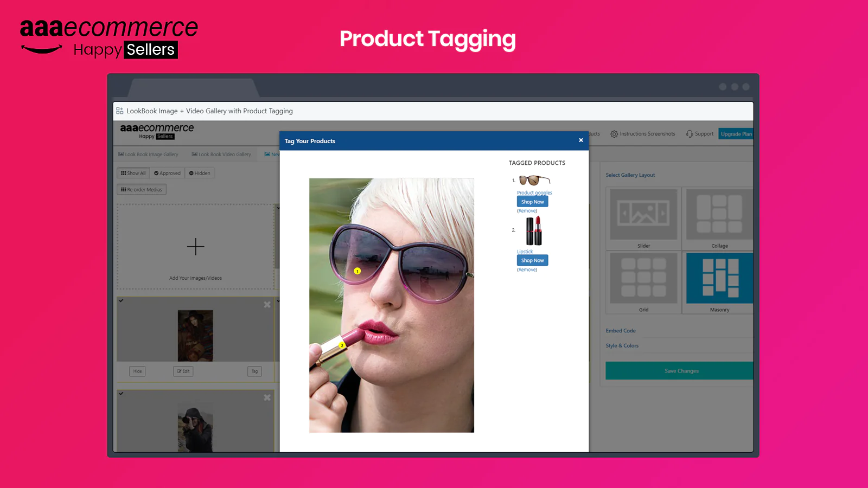Filter by Hidden media
The width and height of the screenshot is (868, 488).
click(200, 174)
